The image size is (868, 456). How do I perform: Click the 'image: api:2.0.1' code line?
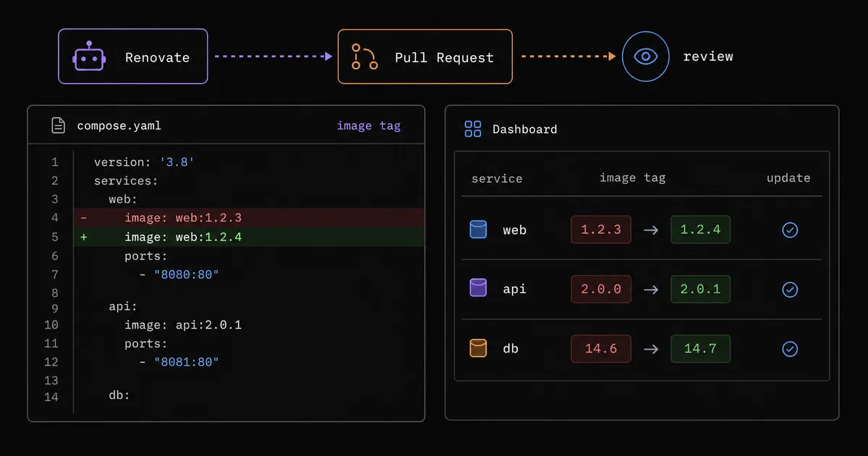tap(183, 325)
